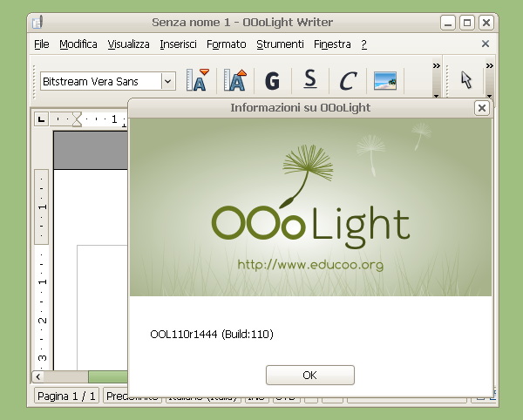Open the formatting toolbar options arrow

437,96
